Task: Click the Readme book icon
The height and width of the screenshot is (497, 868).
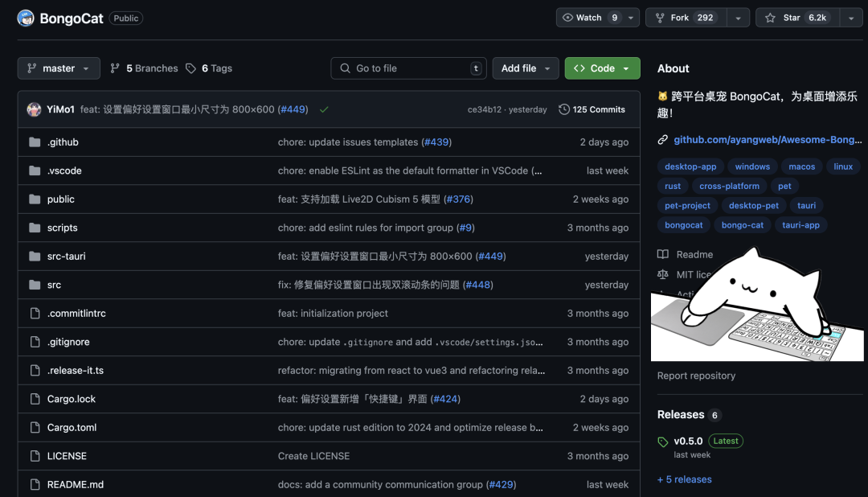Action: click(662, 254)
